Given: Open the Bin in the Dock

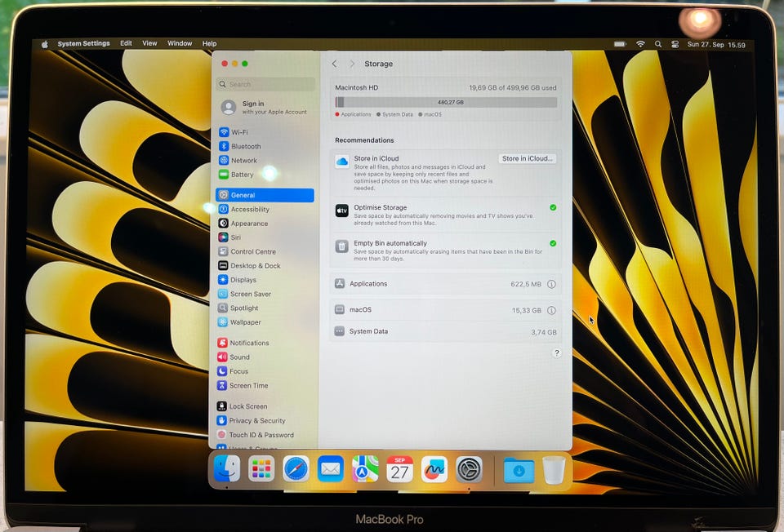Looking at the screenshot, I should click(554, 469).
